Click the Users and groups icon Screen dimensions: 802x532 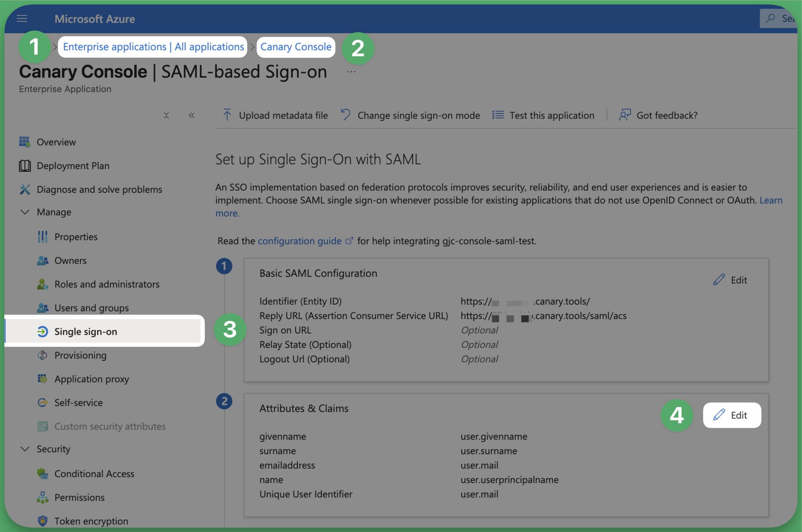point(43,308)
